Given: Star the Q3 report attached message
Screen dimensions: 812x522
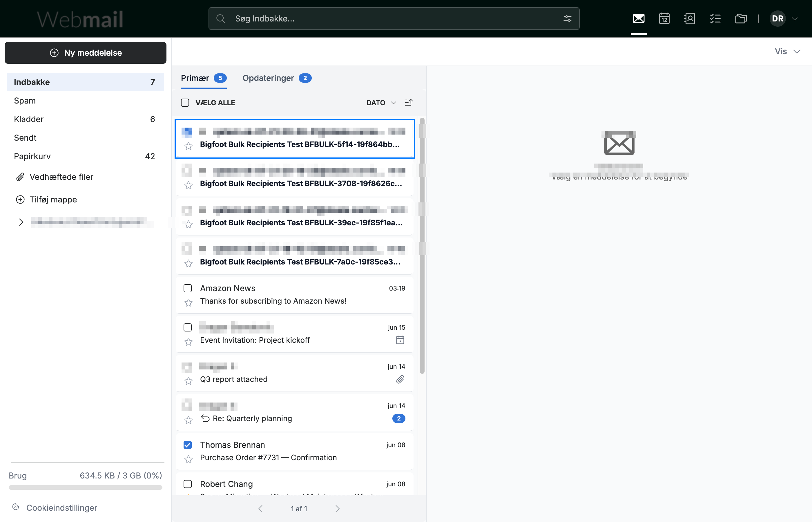Looking at the screenshot, I should tap(188, 381).
